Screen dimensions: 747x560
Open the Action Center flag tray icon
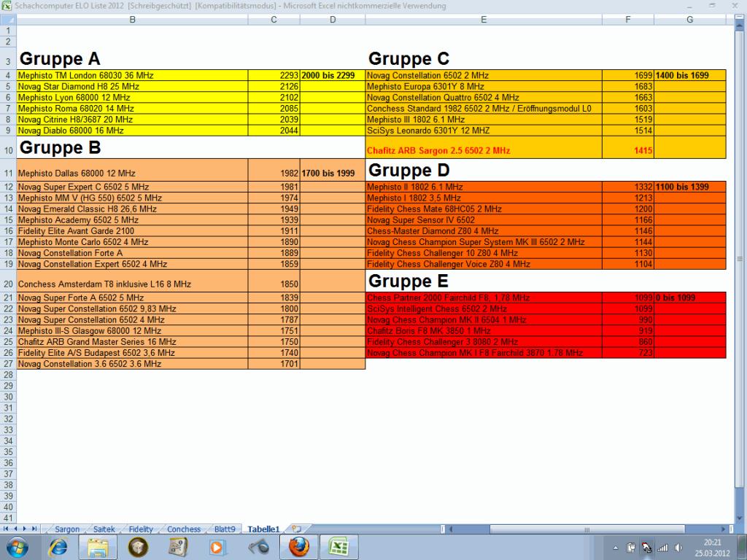630,548
